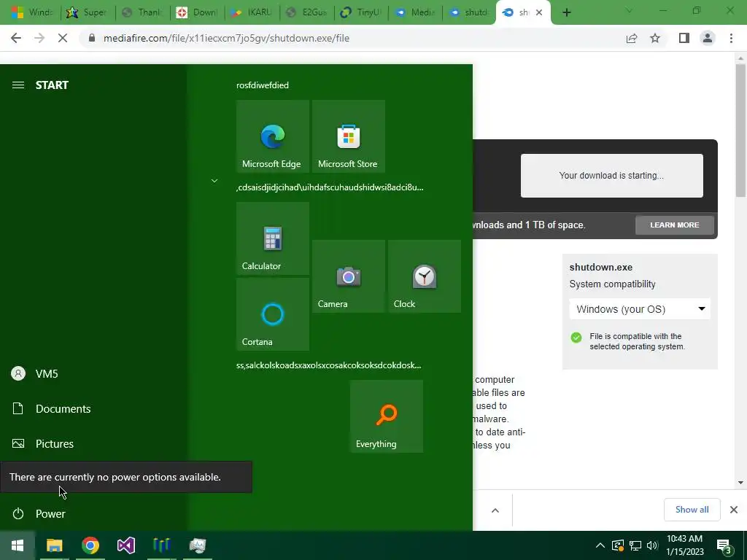Open the task monitor taskbar icon
This screenshot has height=560, width=747.
pos(197,545)
